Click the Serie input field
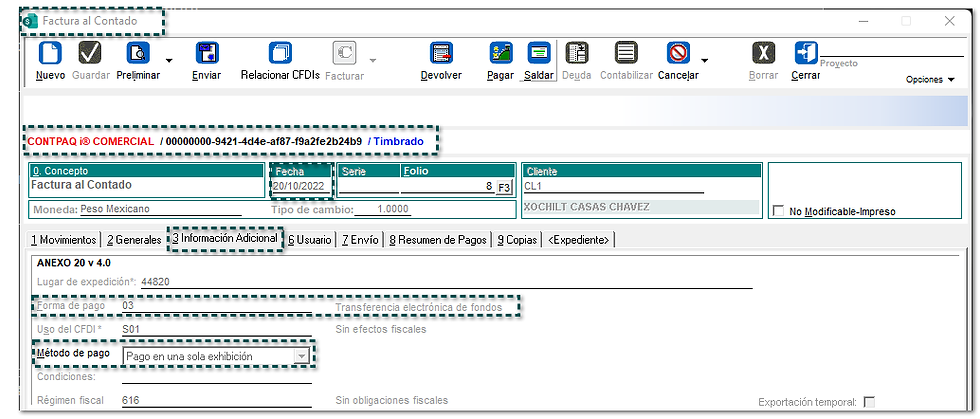 [368, 186]
